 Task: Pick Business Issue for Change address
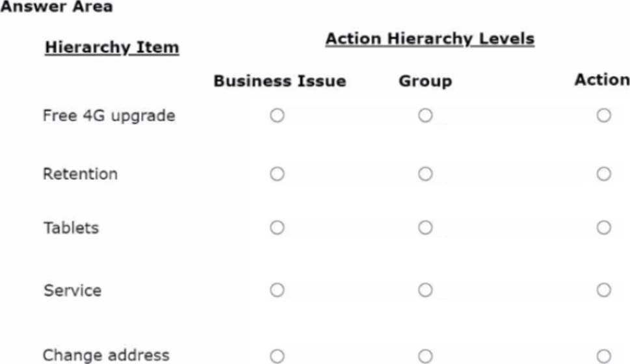coord(277,356)
